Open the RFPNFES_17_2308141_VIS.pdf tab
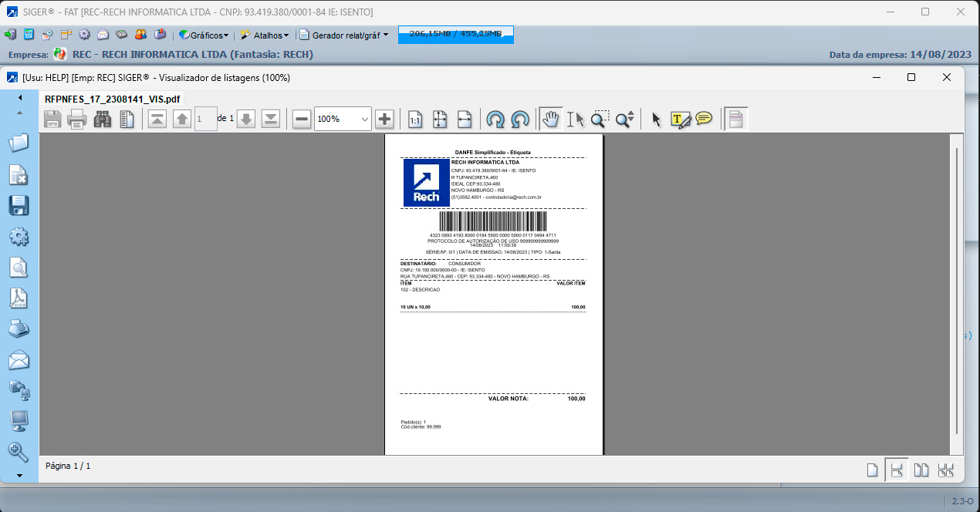 click(x=113, y=99)
